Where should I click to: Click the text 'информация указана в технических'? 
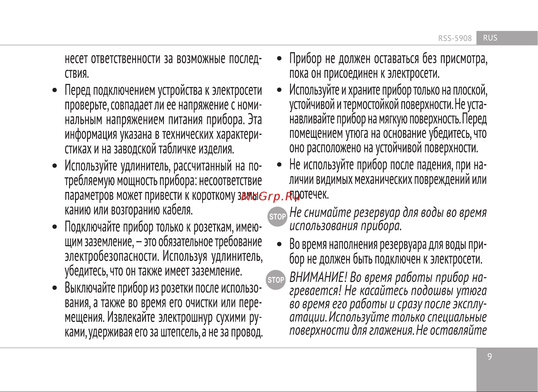140,135
